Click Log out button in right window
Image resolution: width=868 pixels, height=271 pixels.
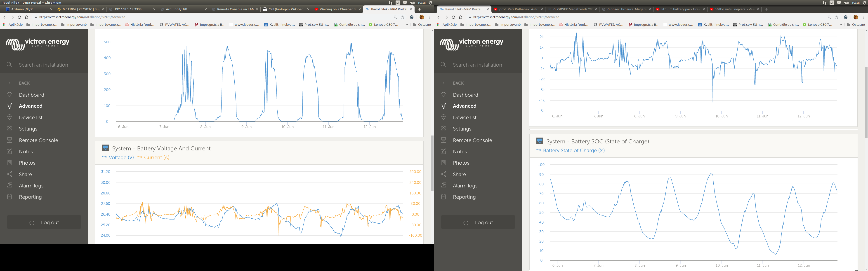coord(478,222)
